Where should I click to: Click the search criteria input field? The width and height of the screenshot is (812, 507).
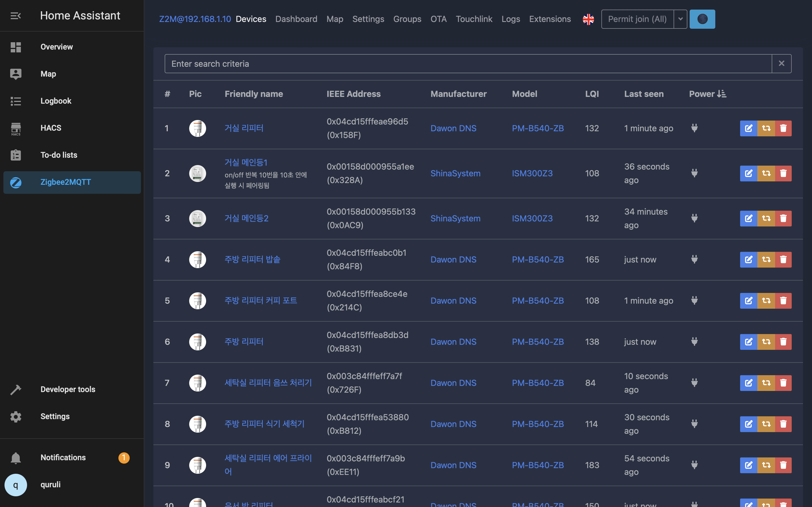pyautogui.click(x=468, y=64)
